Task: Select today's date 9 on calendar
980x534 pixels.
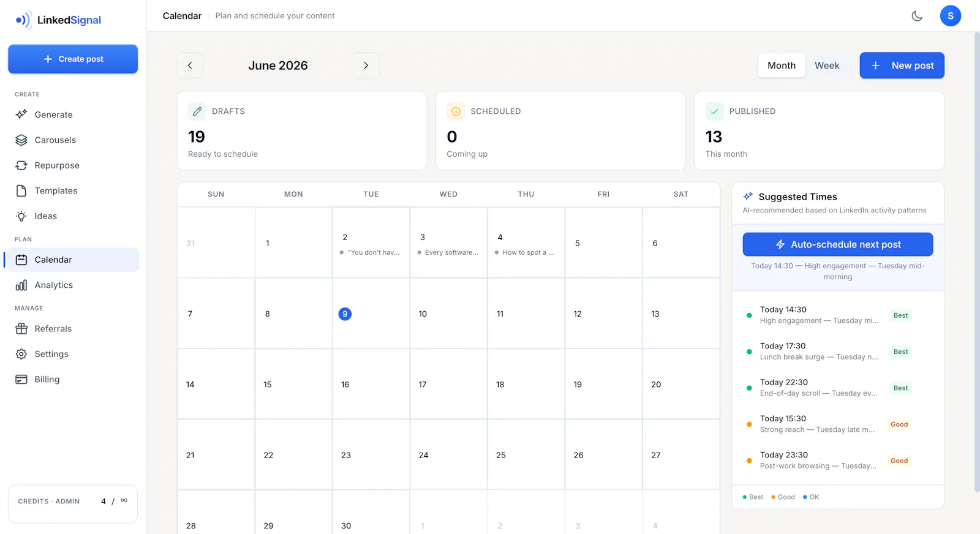Action: pos(345,314)
